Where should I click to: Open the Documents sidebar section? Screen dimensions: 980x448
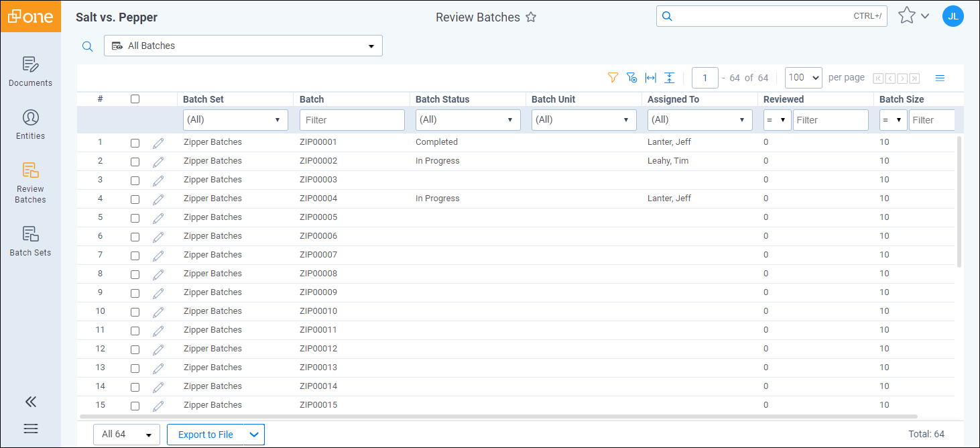(x=30, y=72)
